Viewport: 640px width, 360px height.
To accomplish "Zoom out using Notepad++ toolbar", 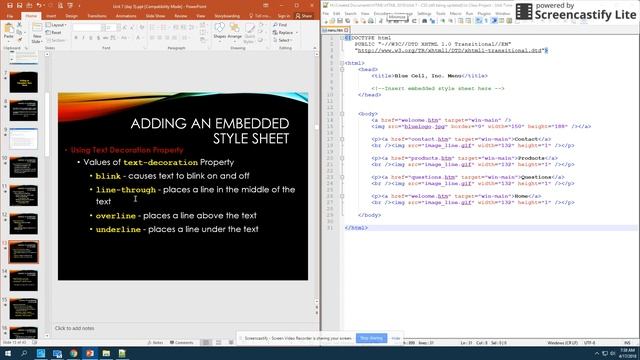I will [450, 21].
